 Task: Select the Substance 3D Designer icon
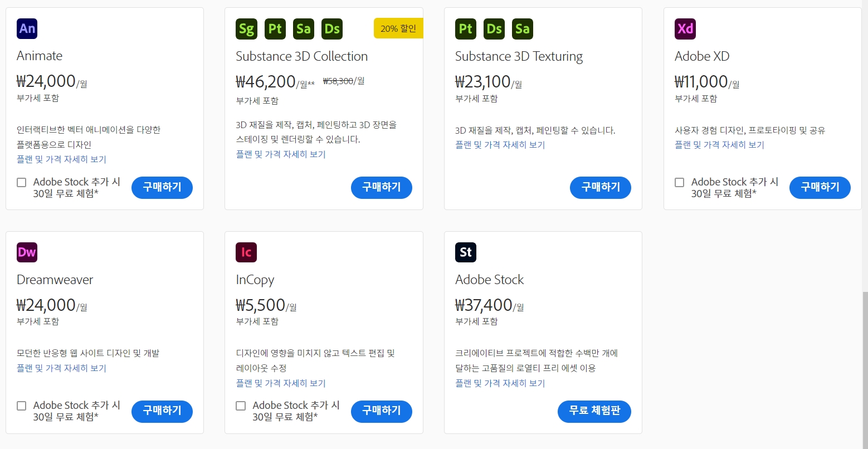332,28
